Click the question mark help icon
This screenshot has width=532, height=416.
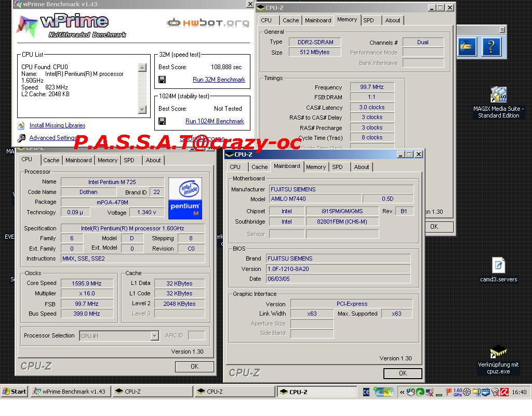pyautogui.click(x=491, y=46)
